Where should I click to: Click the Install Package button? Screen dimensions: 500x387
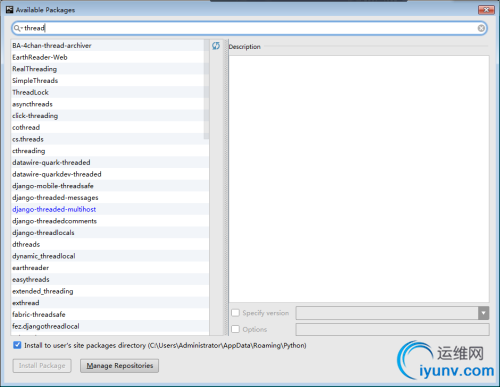[42, 366]
